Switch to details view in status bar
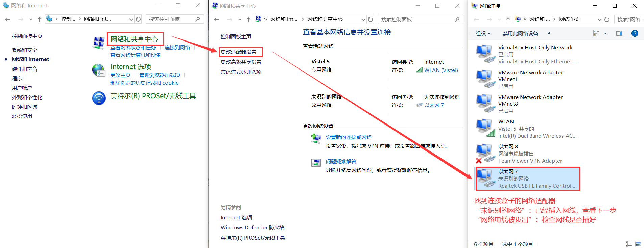The width and height of the screenshot is (644, 248). pyautogui.click(x=629, y=244)
